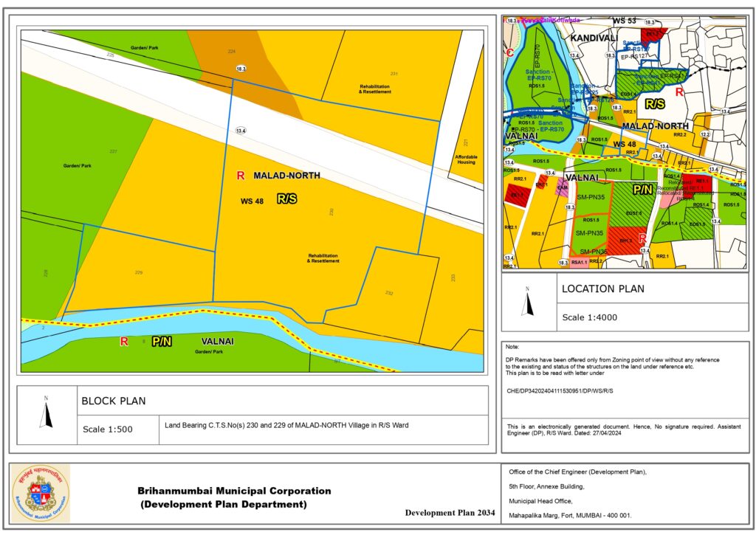Click the red C marker in location plan
Image resolution: width=756 pixels, height=535 pixels.
[x=509, y=53]
